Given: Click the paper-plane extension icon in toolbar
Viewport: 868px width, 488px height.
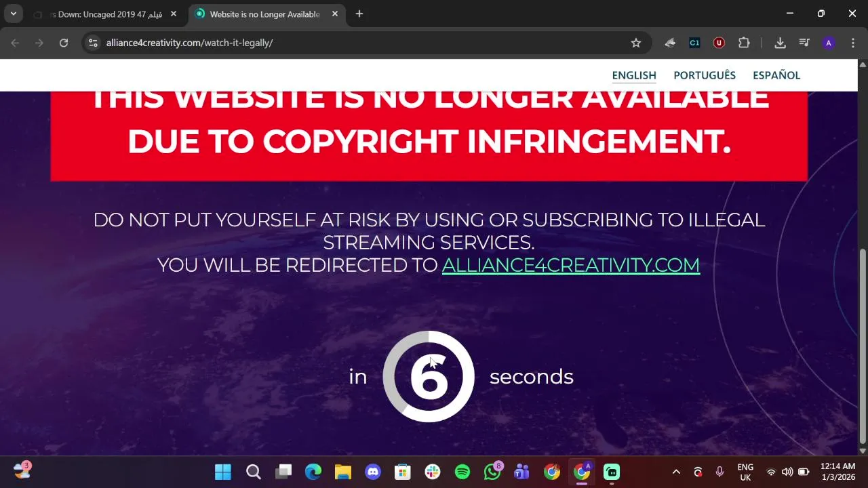Looking at the screenshot, I should click(670, 43).
